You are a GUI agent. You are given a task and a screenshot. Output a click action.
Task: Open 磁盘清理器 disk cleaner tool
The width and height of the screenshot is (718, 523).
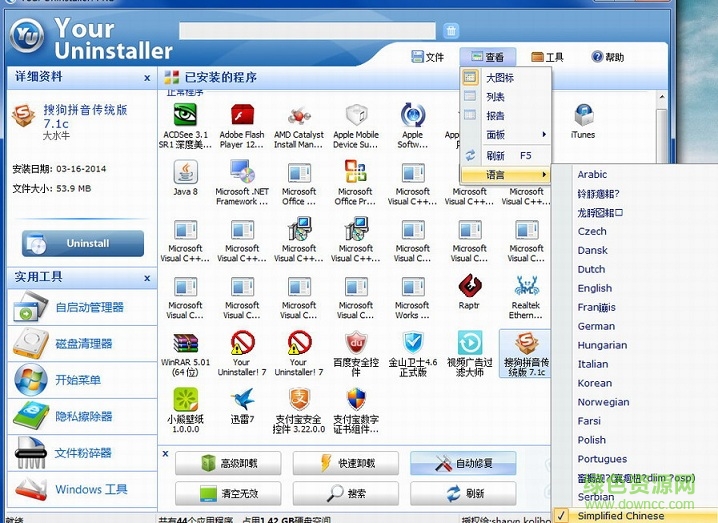(x=82, y=344)
